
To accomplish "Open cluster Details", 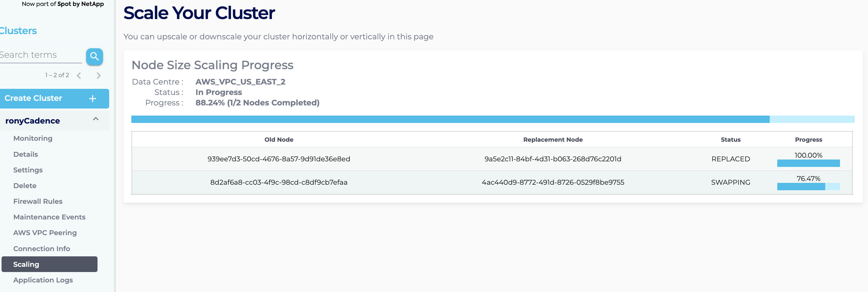I will point(26,154).
